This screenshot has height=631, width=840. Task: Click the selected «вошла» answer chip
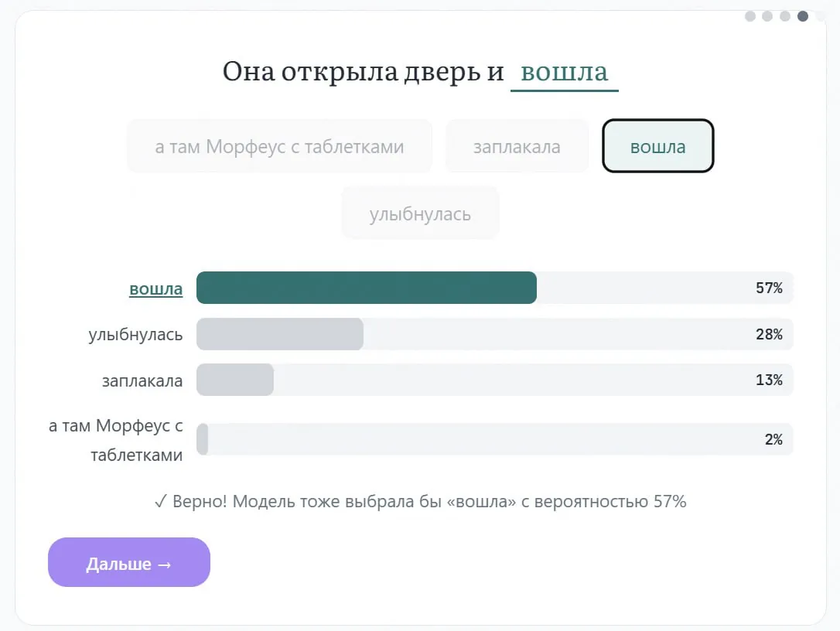pos(657,146)
